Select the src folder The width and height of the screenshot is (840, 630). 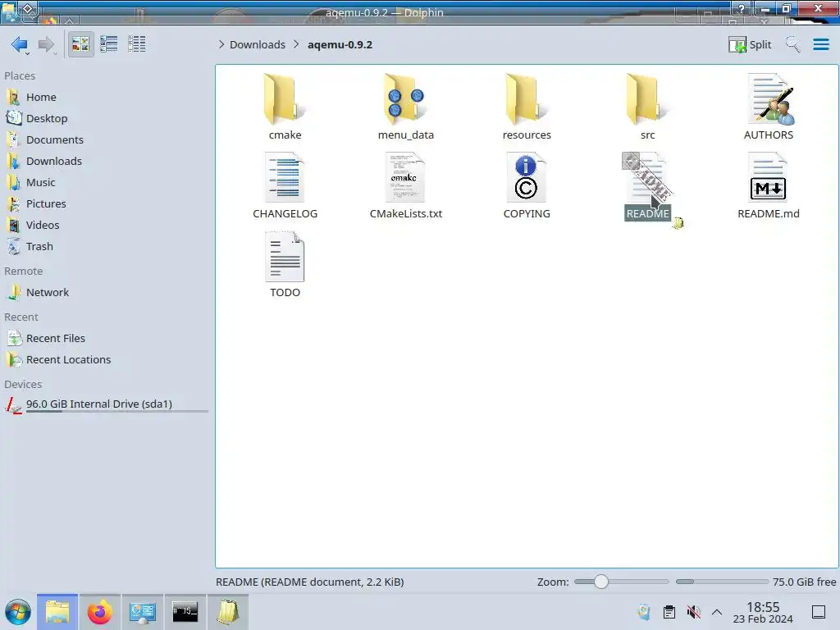(648, 107)
